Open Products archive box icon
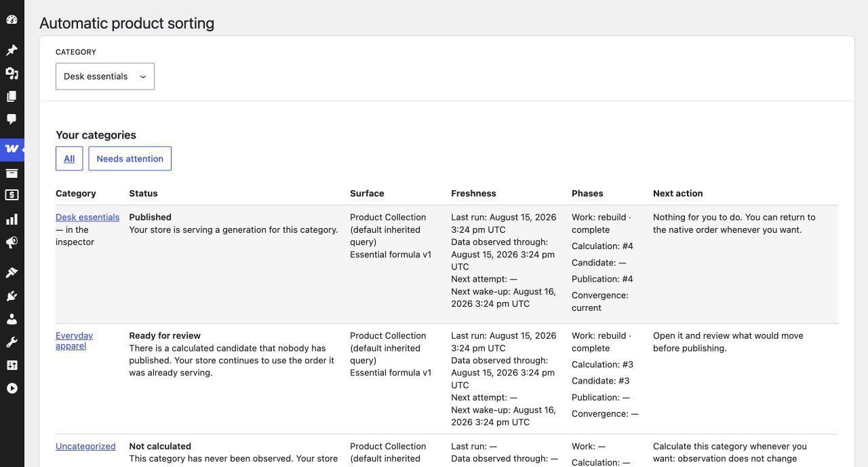The width and height of the screenshot is (868, 467). coord(12,173)
